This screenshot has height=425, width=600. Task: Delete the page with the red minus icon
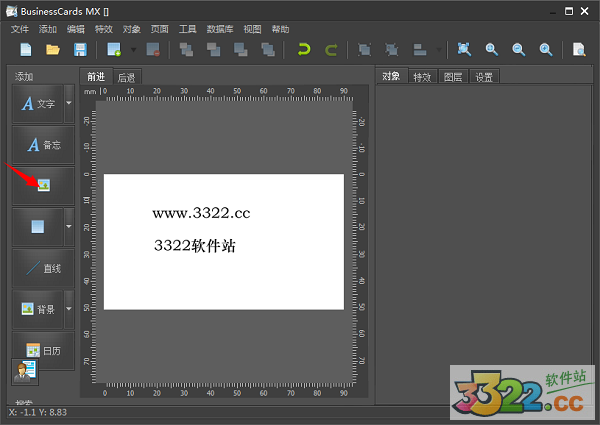(x=153, y=50)
